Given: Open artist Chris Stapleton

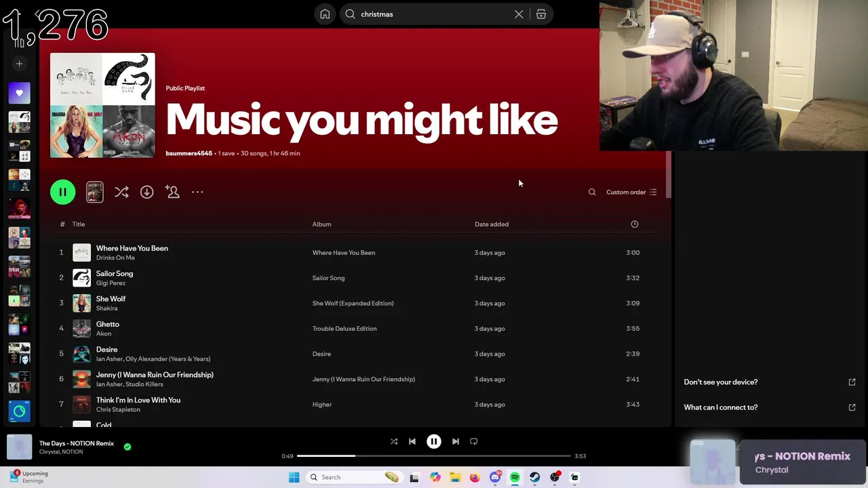Looking at the screenshot, I should (x=118, y=409).
